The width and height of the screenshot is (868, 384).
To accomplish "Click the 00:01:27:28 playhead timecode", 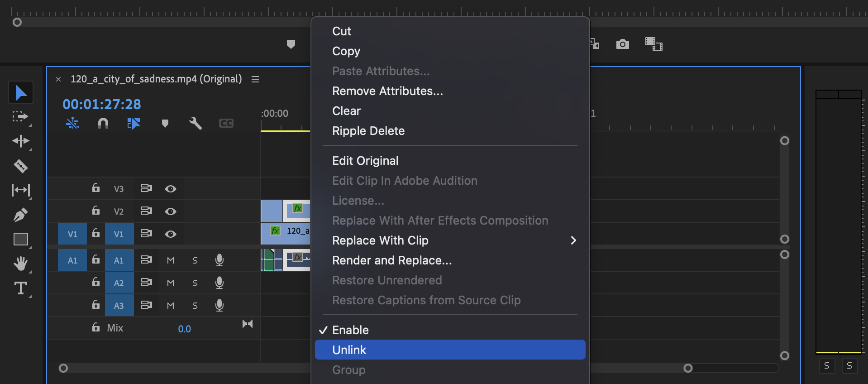I will tap(102, 105).
